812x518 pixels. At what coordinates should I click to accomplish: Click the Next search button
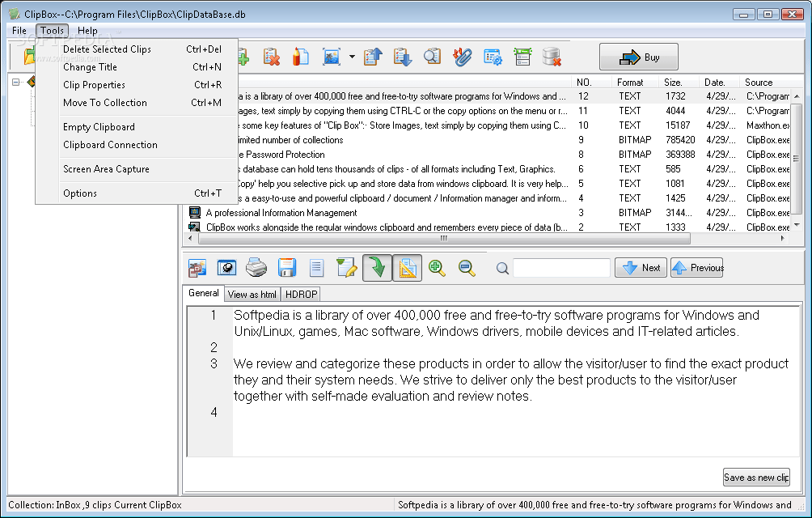pos(641,268)
